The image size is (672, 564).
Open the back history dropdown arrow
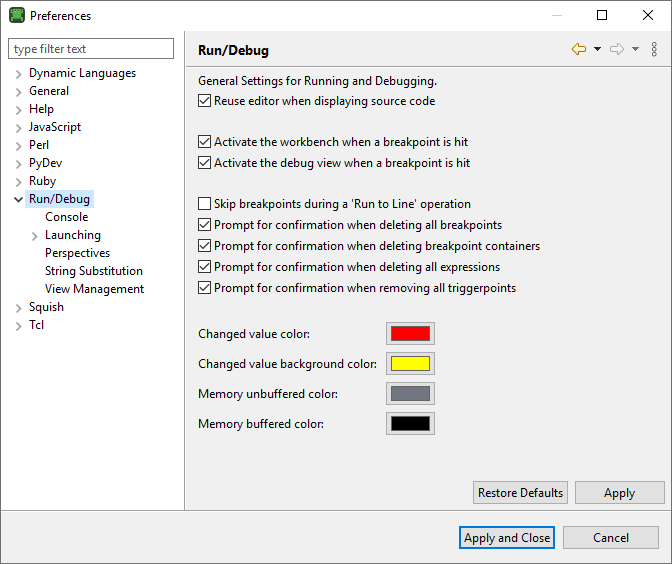[x=597, y=49]
